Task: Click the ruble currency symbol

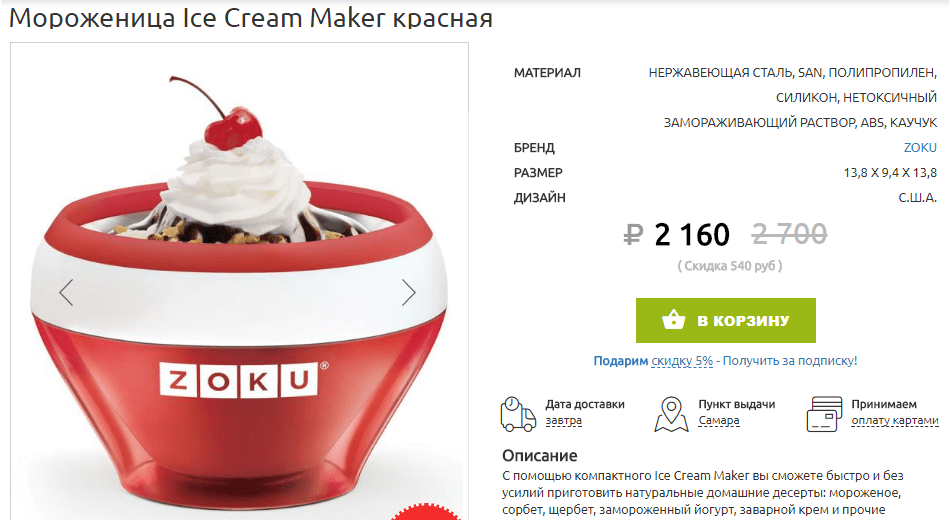Action: click(x=633, y=234)
